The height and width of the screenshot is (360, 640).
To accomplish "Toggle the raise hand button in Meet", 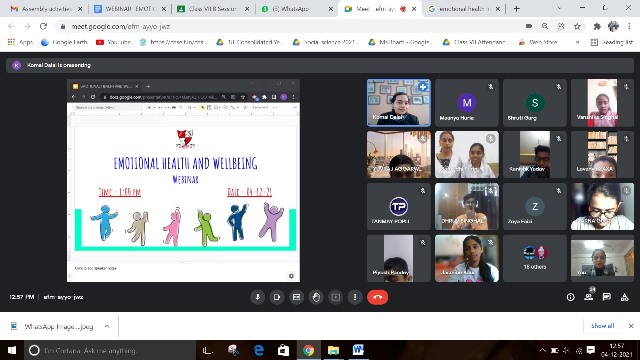I will pyautogui.click(x=316, y=297).
